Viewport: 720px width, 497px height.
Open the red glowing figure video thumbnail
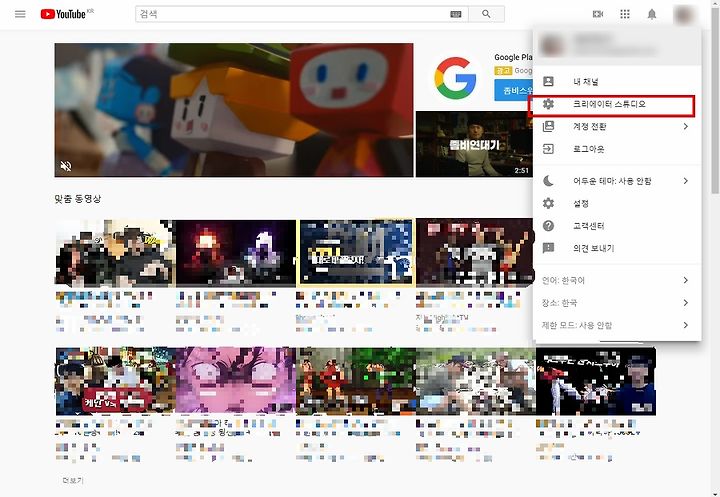click(236, 253)
